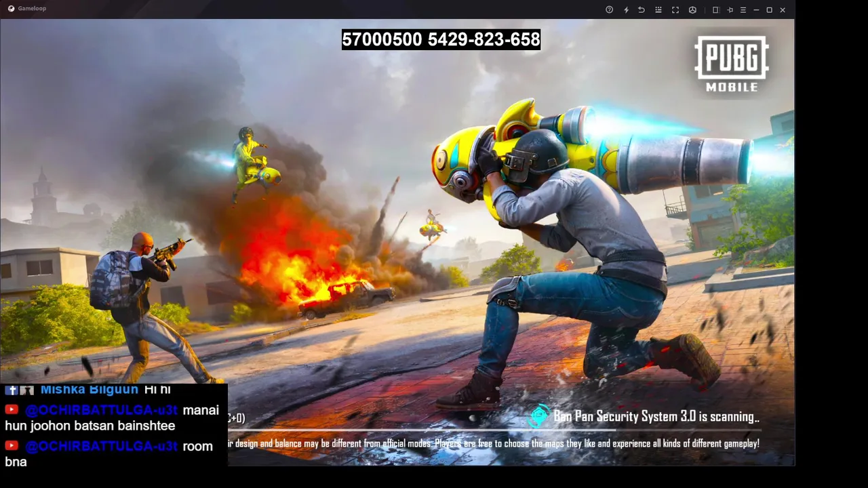
Task: Click the YouTube icon beside 'room' message
Action: (12, 445)
